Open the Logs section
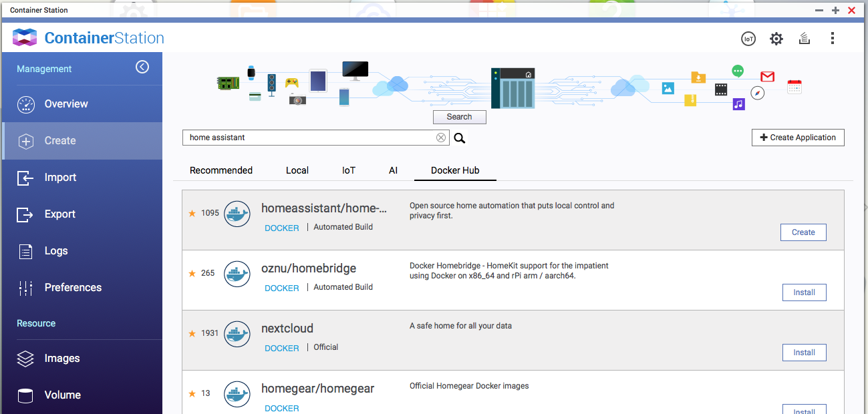 pos(56,251)
